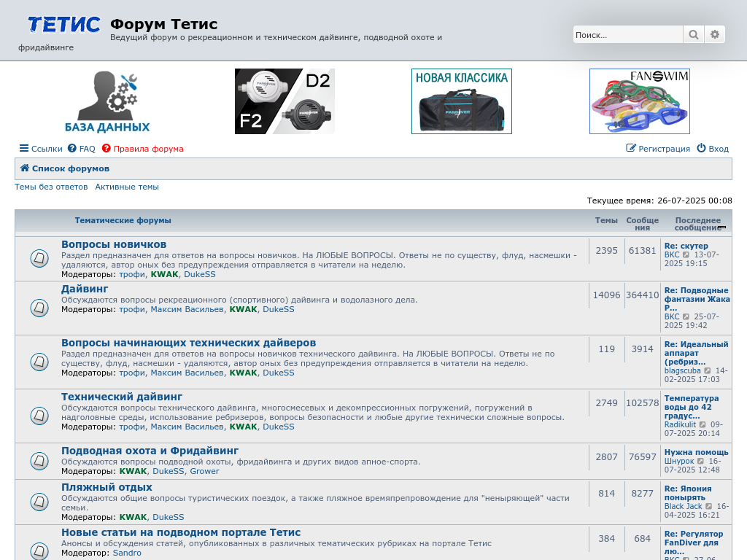Show Активные темы list
This screenshot has width=747, height=560.
[x=127, y=187]
